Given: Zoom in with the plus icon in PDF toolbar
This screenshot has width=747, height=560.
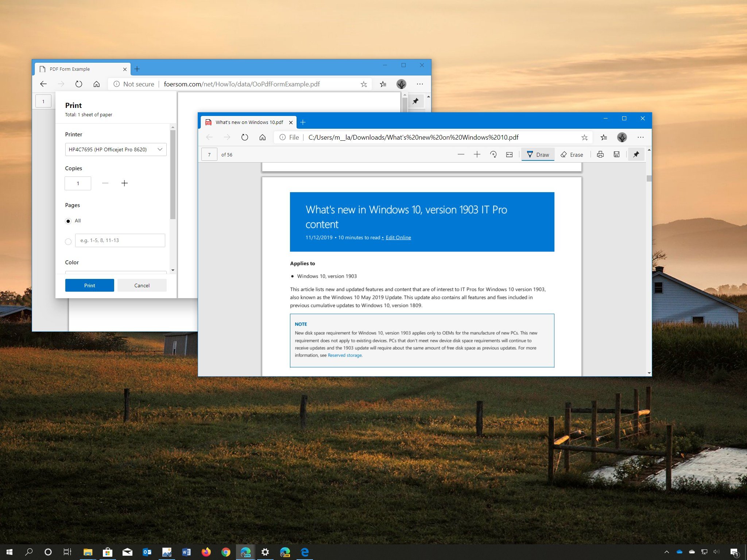Looking at the screenshot, I should click(x=477, y=155).
